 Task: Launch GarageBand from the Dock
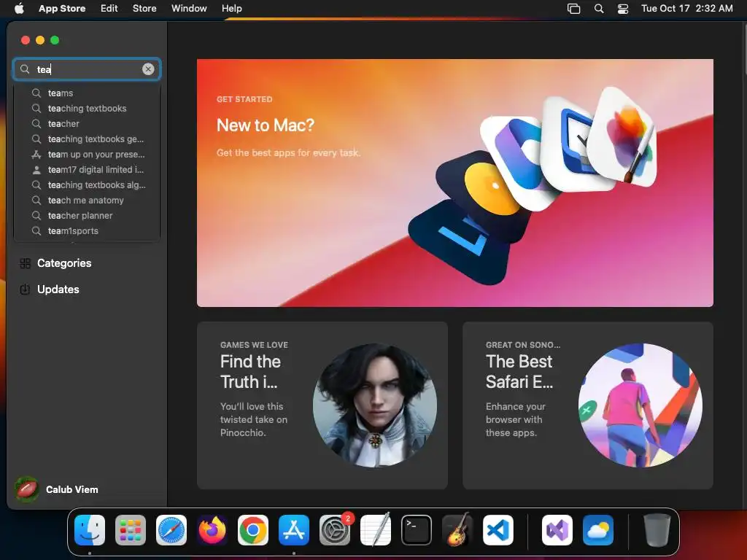coord(457,529)
